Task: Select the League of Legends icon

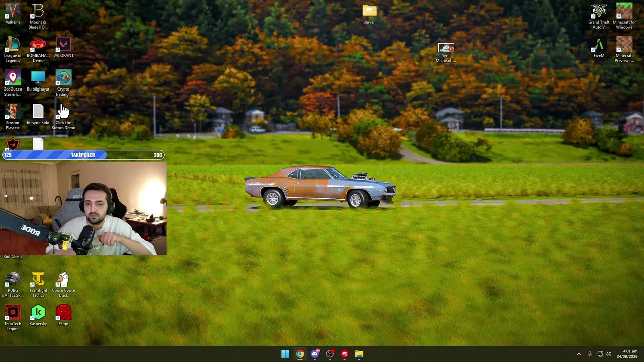Action: point(13,49)
